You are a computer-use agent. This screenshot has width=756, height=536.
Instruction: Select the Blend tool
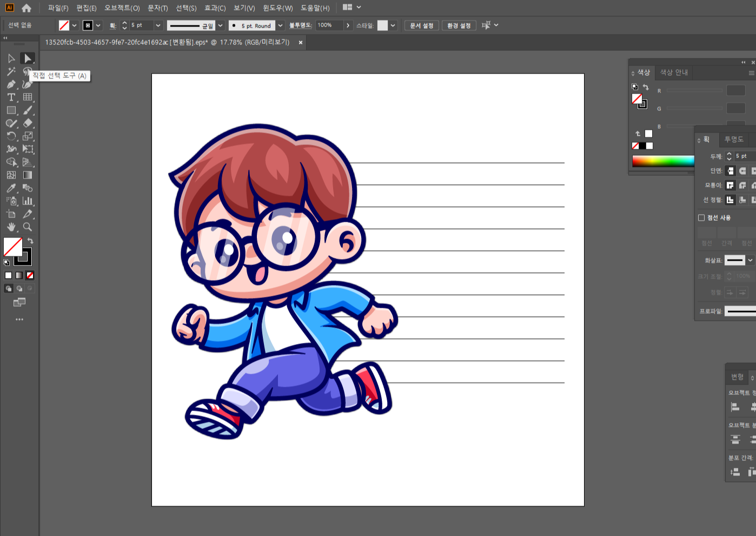tap(28, 188)
